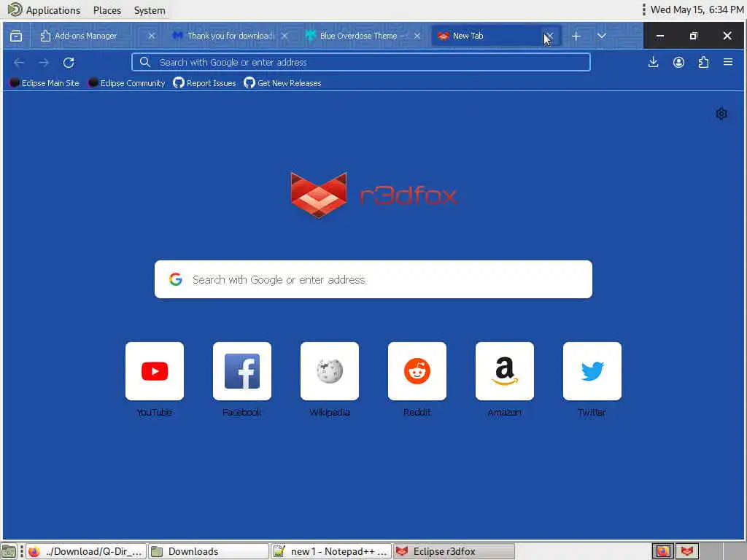Open the Applications menu

point(44,10)
